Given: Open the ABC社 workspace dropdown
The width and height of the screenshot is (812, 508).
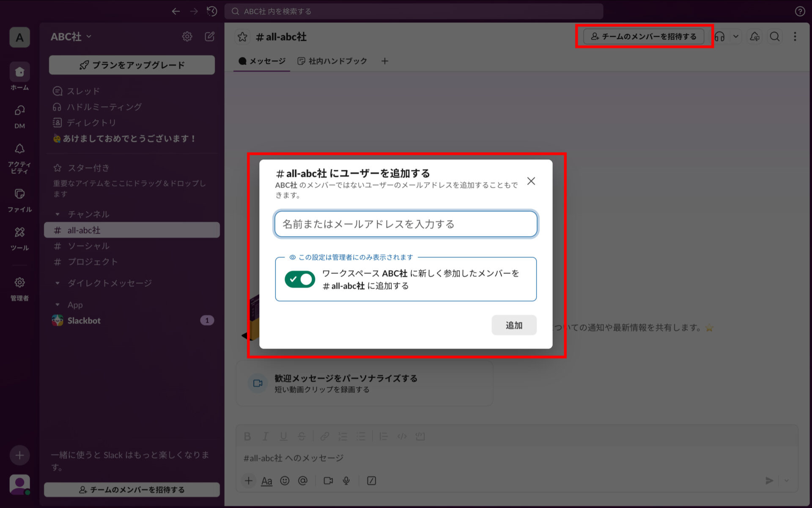Looking at the screenshot, I should [x=71, y=36].
